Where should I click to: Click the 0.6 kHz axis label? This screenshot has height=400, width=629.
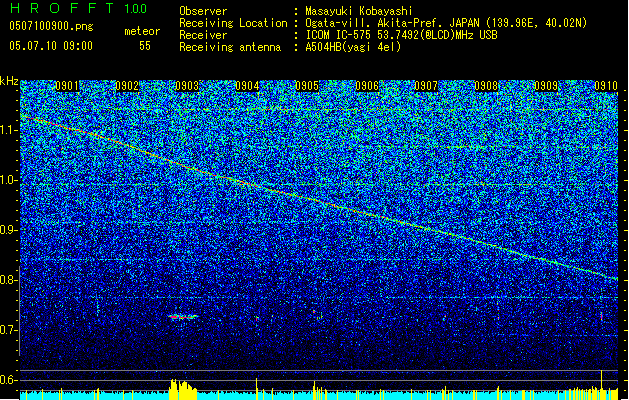9,380
